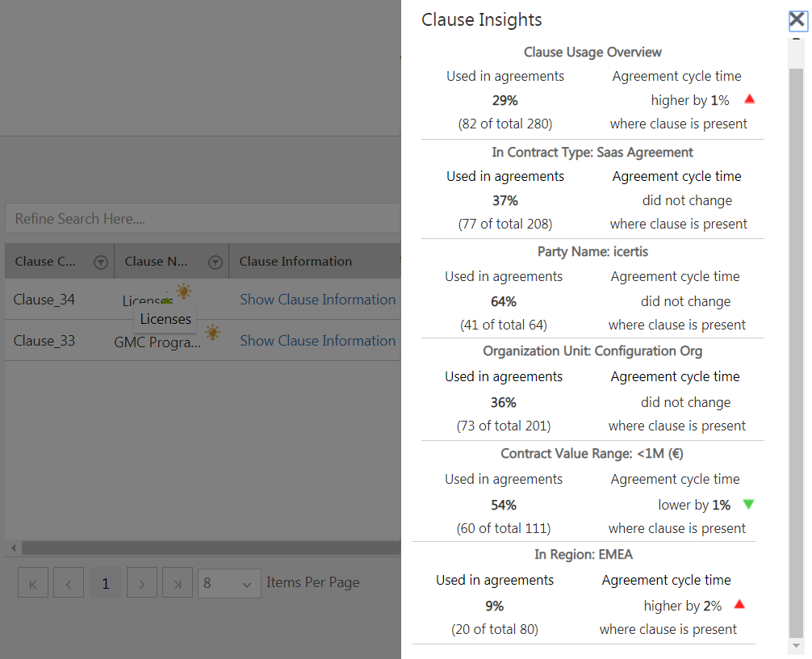Close the Clause Insights panel
The height and width of the screenshot is (659, 812).
click(x=797, y=20)
